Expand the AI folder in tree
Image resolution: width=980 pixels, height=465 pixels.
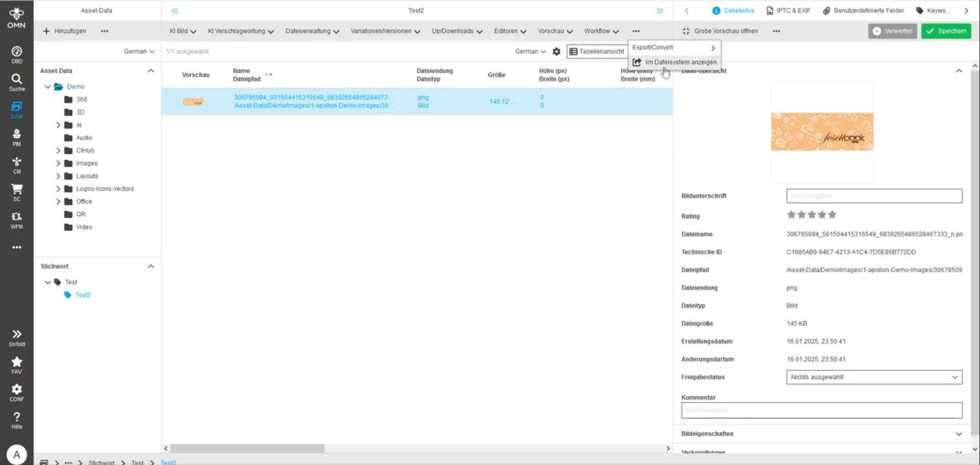tap(58, 125)
